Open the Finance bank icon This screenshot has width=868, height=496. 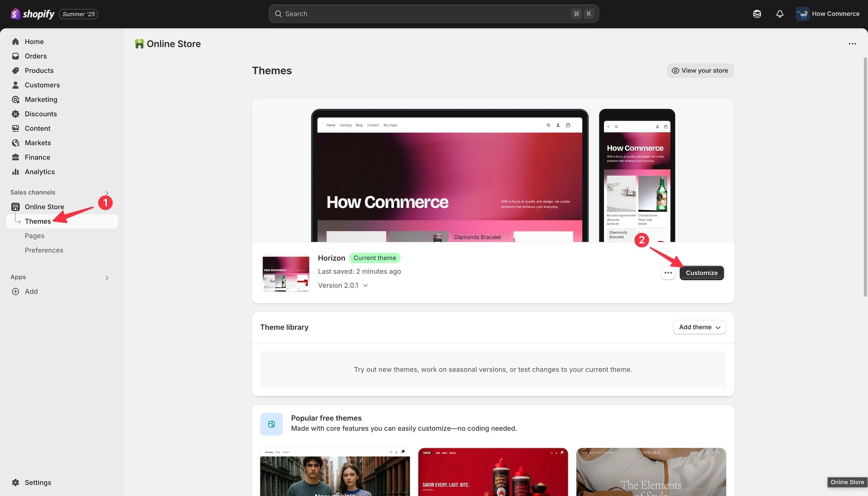[15, 158]
